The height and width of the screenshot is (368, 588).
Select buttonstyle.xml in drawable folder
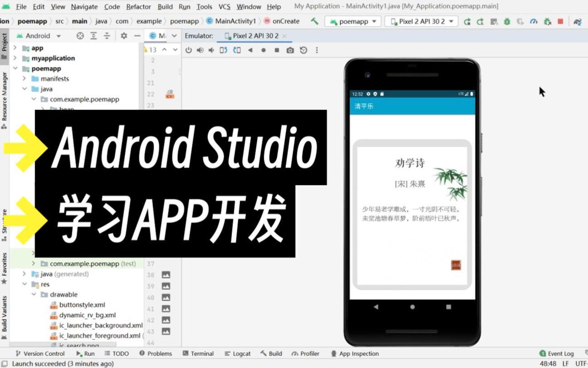[x=78, y=305]
